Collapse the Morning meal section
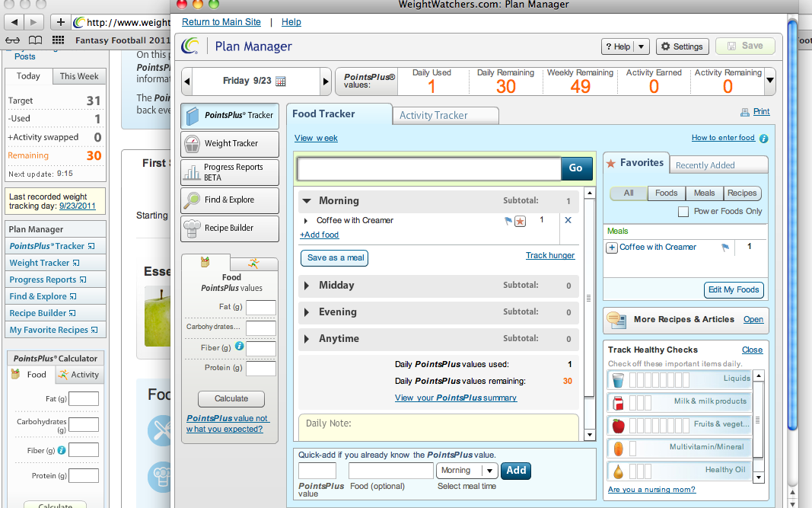 point(307,201)
